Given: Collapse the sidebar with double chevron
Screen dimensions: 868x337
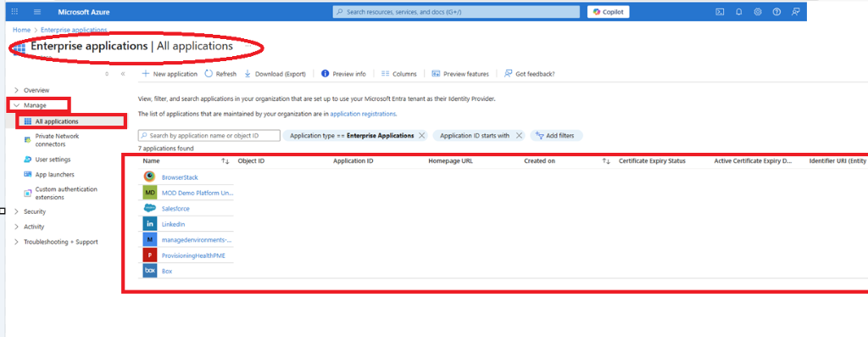Looking at the screenshot, I should point(123,74).
